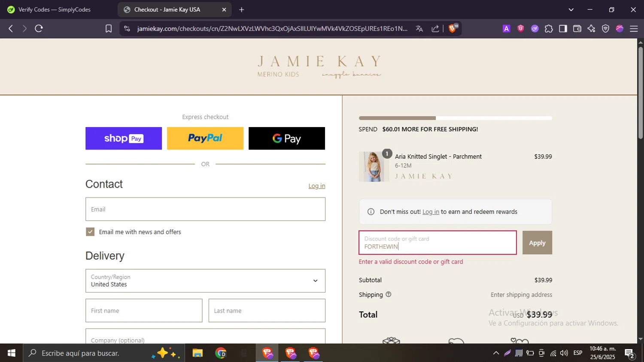644x362 pixels.
Task: Click the Company (optional) field
Action: (x=205, y=336)
